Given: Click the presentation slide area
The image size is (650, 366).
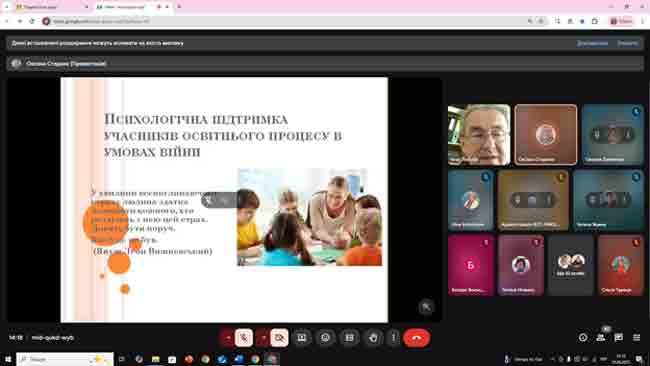Looking at the screenshot, I should pos(224,199).
